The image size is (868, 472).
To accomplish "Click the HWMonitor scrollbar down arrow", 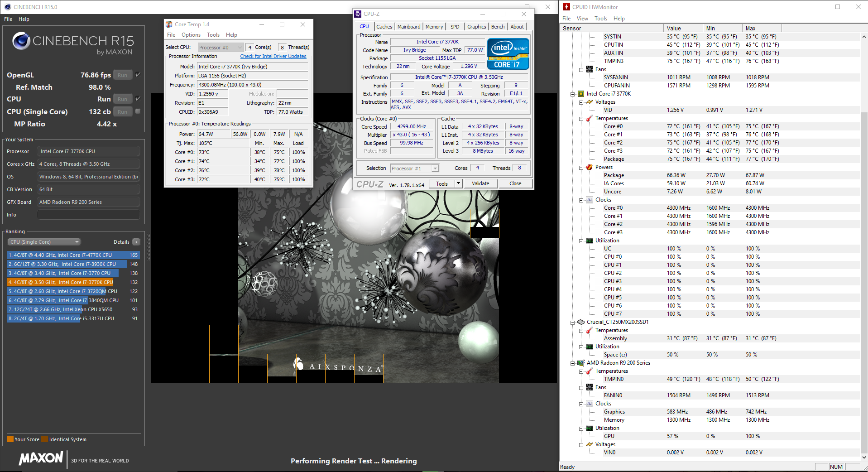I will [864, 458].
